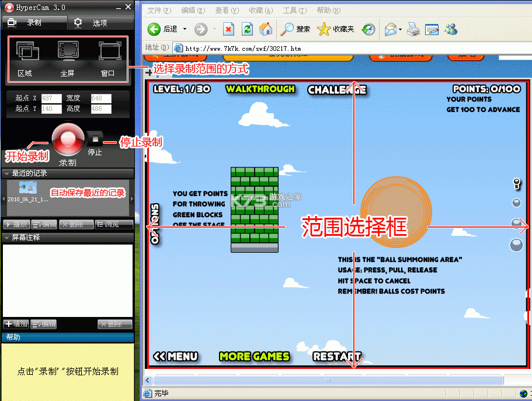
Task: Click the 播放 play button
Action: click(x=16, y=224)
